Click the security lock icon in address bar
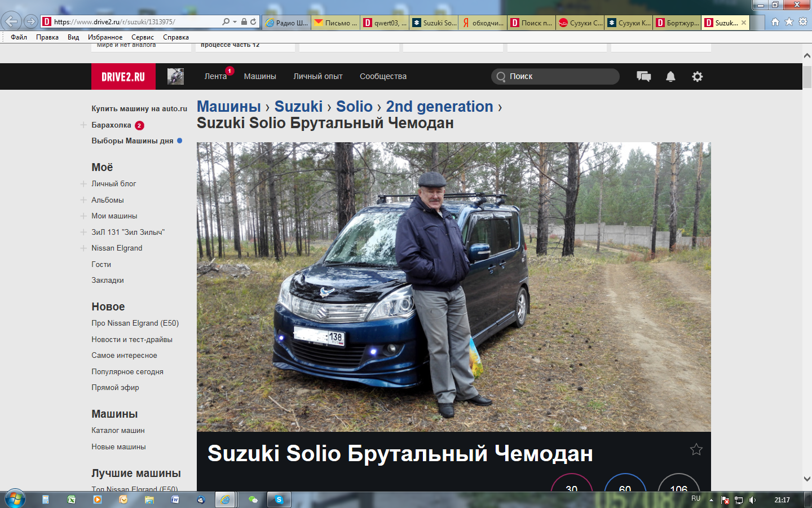The height and width of the screenshot is (508, 812). click(244, 21)
